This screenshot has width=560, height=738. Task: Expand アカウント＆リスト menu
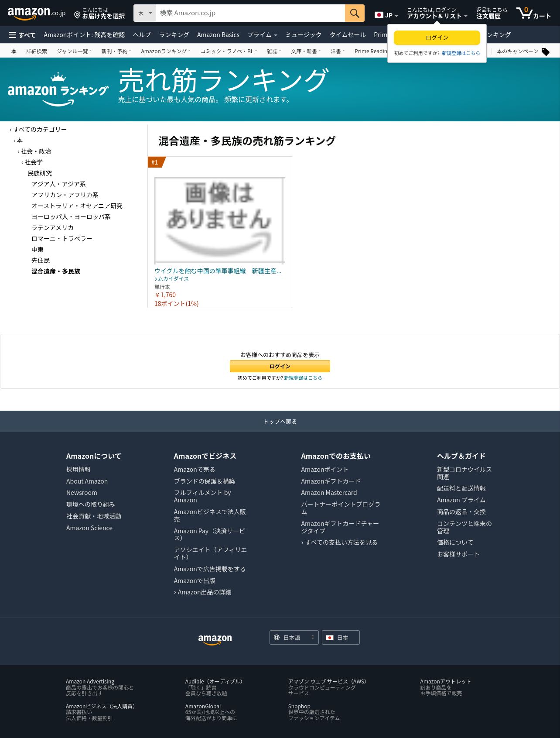click(437, 13)
